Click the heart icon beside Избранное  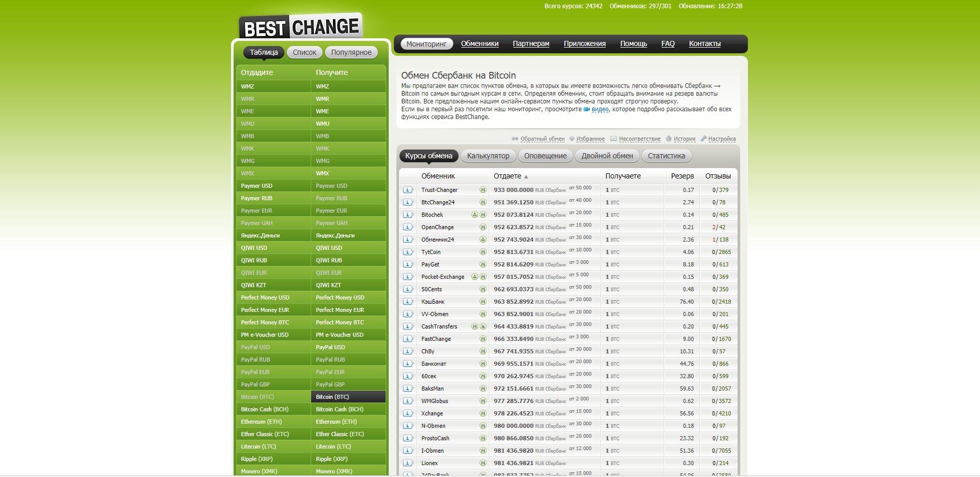click(572, 139)
